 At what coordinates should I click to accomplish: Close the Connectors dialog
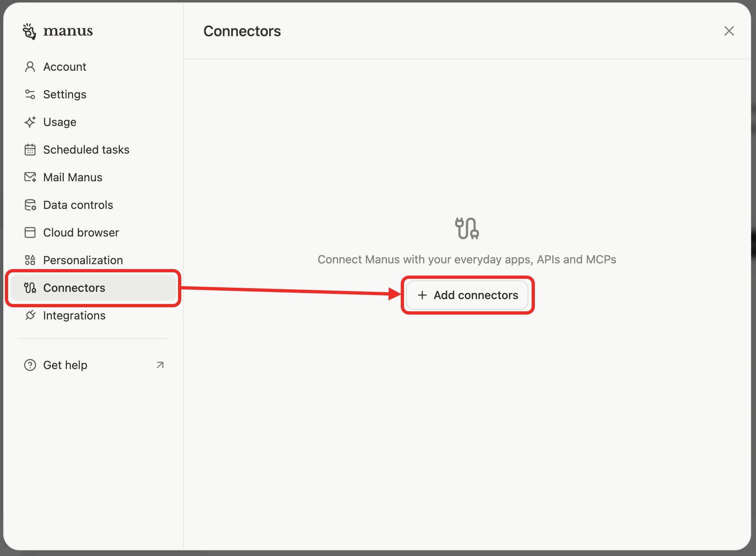(729, 31)
